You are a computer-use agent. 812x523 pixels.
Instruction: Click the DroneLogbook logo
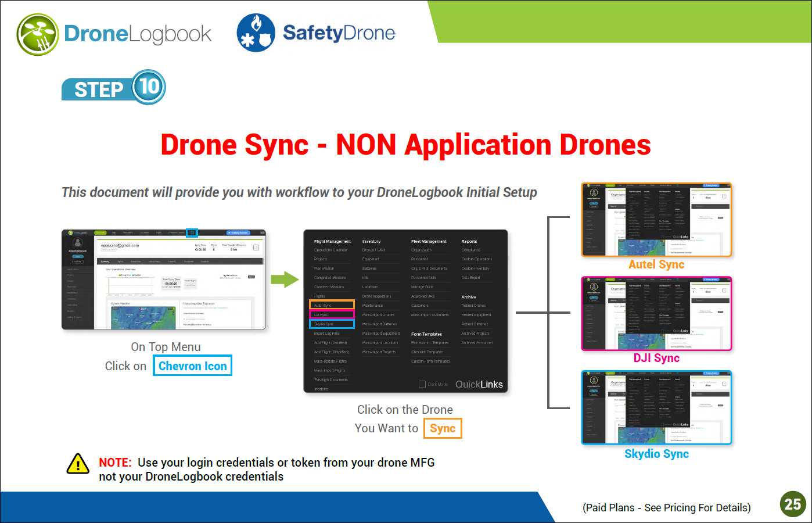(114, 34)
